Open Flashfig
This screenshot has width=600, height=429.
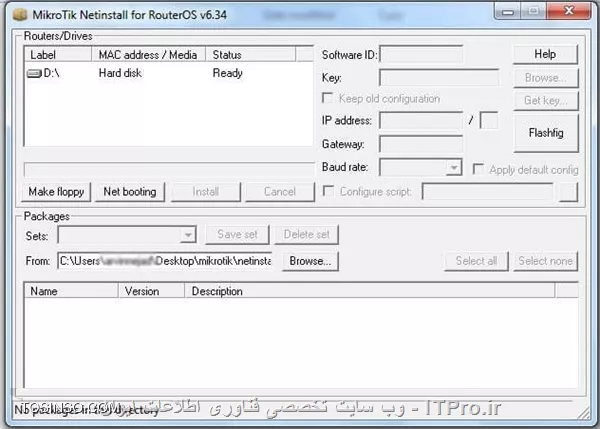coord(546,133)
